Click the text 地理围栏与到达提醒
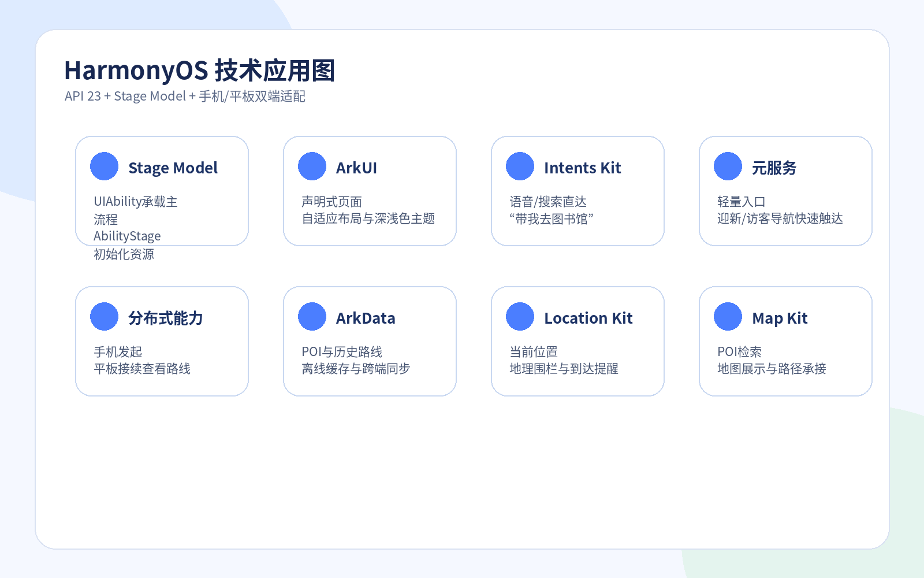 pyautogui.click(x=564, y=369)
